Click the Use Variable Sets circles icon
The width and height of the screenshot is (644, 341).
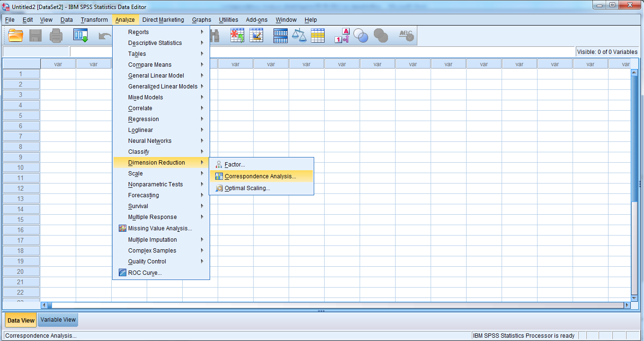click(x=361, y=35)
